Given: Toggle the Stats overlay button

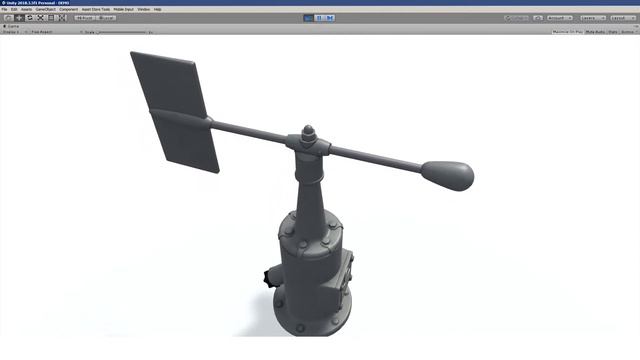Looking at the screenshot, I should pos(613,32).
